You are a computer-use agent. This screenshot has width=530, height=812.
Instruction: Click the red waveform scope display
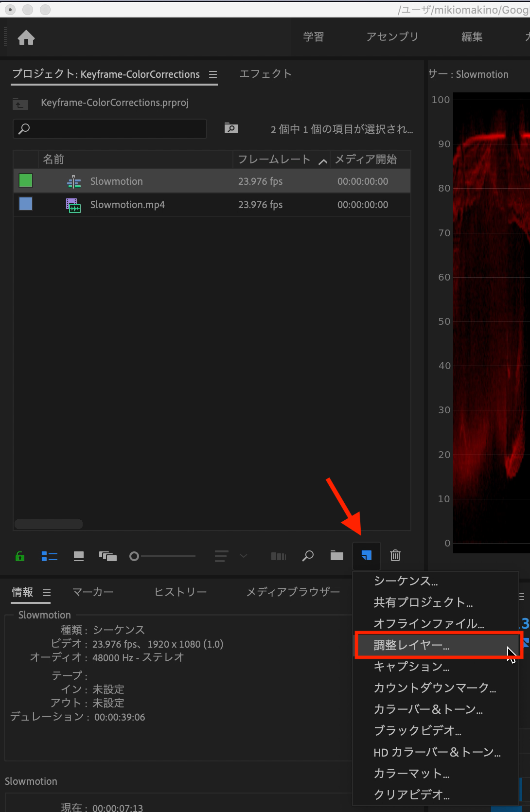tap(491, 322)
